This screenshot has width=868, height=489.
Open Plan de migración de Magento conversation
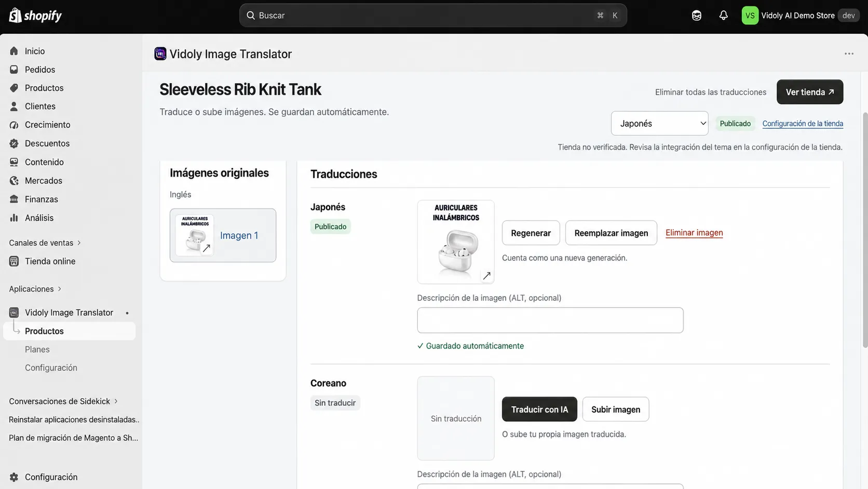point(74,438)
